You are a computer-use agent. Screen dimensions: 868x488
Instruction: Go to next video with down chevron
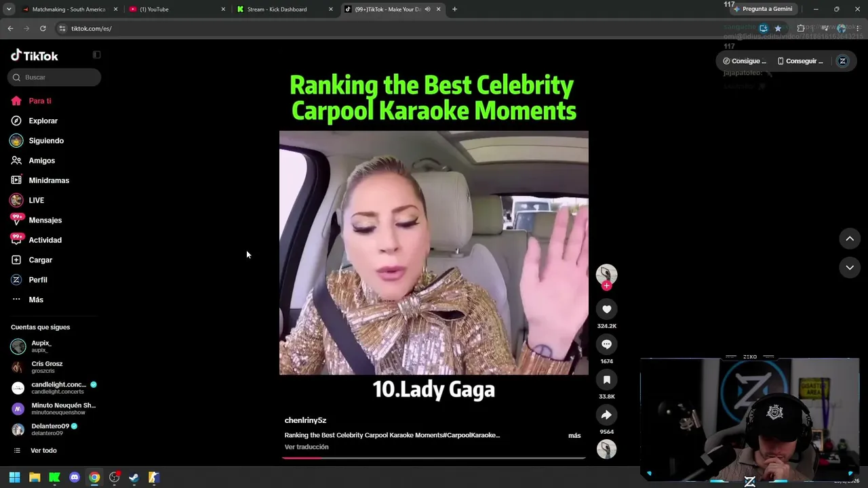pyautogui.click(x=850, y=268)
